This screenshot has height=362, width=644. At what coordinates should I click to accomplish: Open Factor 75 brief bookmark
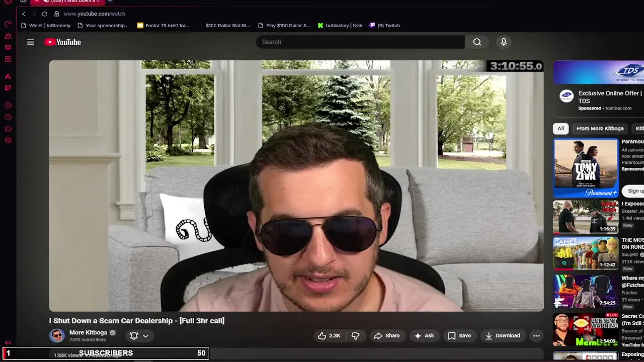(164, 25)
